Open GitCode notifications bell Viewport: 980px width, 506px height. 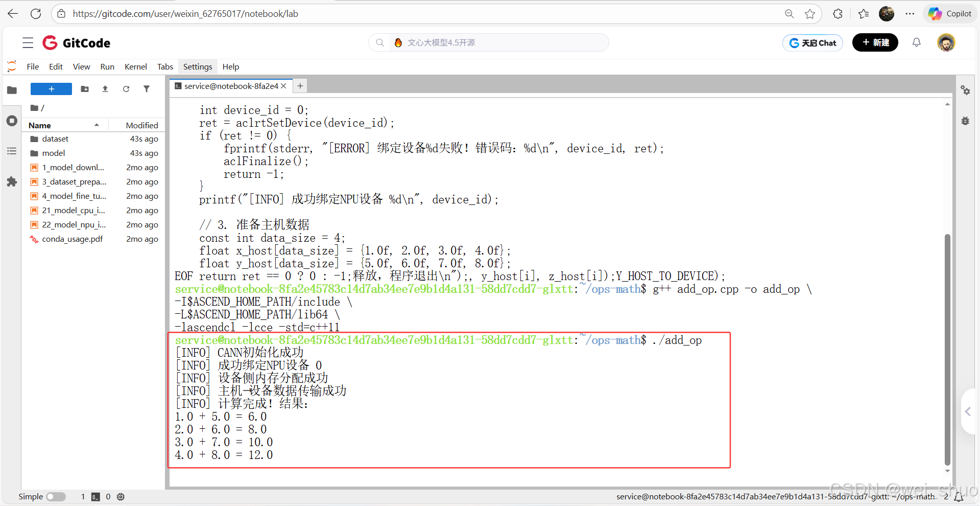[917, 42]
